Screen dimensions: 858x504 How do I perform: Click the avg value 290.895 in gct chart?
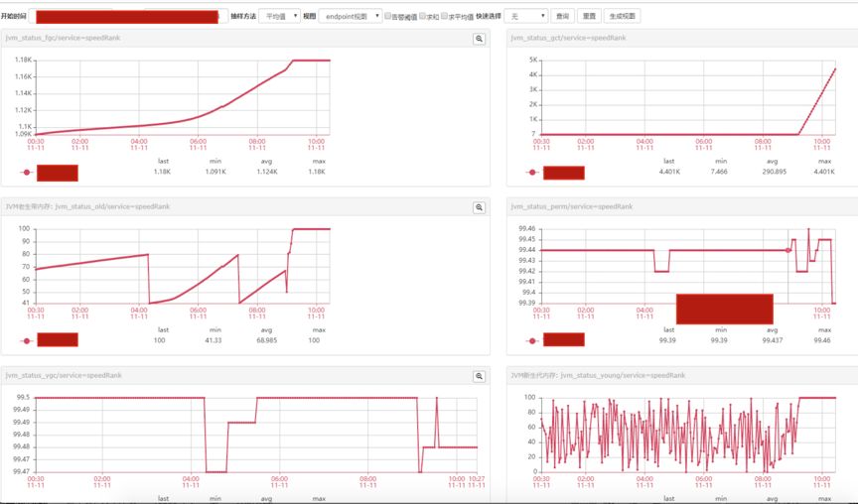coord(774,172)
